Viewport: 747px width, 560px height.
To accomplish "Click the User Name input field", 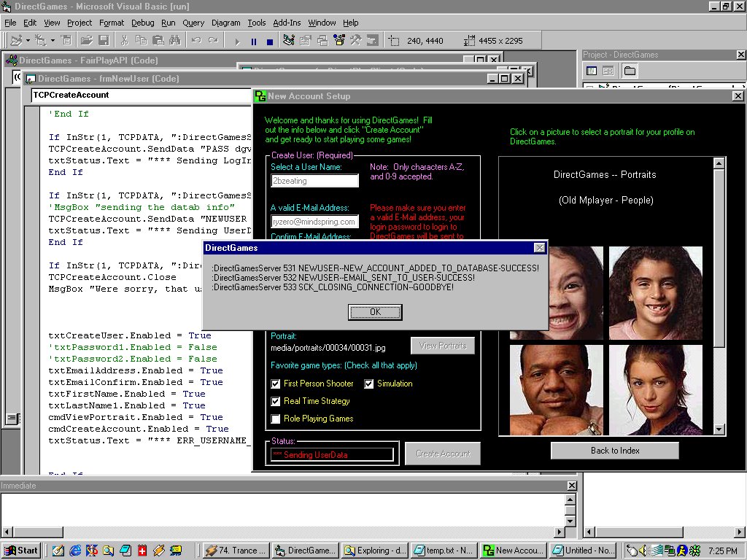I will point(314,181).
